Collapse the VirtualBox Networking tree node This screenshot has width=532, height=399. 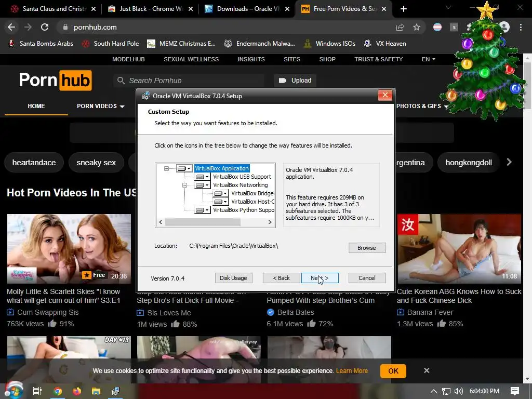[x=184, y=185]
